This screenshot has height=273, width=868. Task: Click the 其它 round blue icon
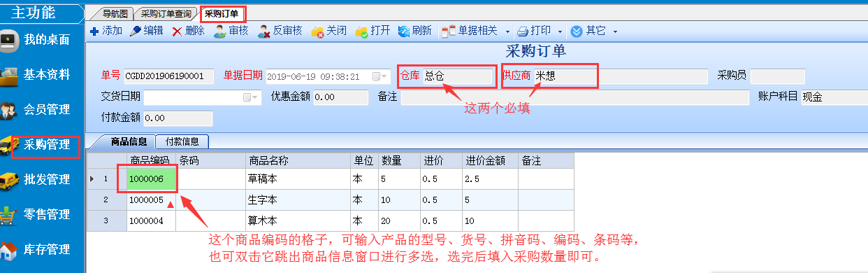click(x=577, y=31)
